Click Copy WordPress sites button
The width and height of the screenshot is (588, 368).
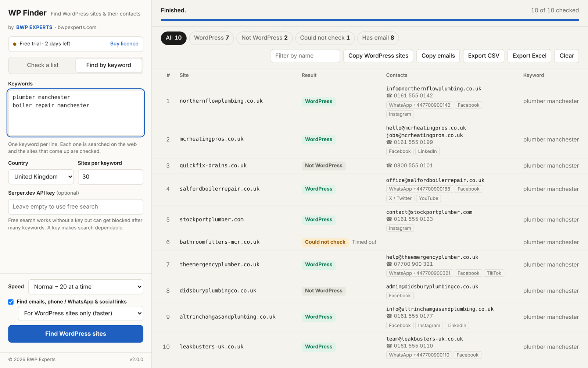[x=378, y=56]
